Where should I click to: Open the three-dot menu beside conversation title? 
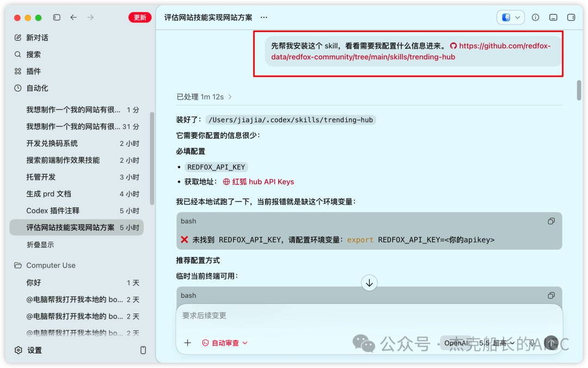(264, 17)
